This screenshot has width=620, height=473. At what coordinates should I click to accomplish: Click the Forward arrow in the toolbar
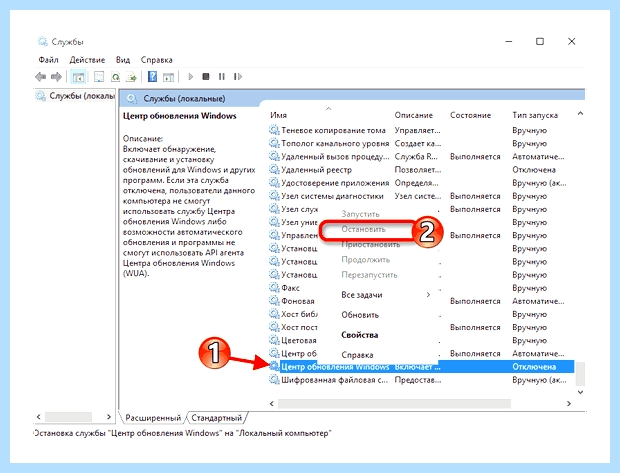56,77
